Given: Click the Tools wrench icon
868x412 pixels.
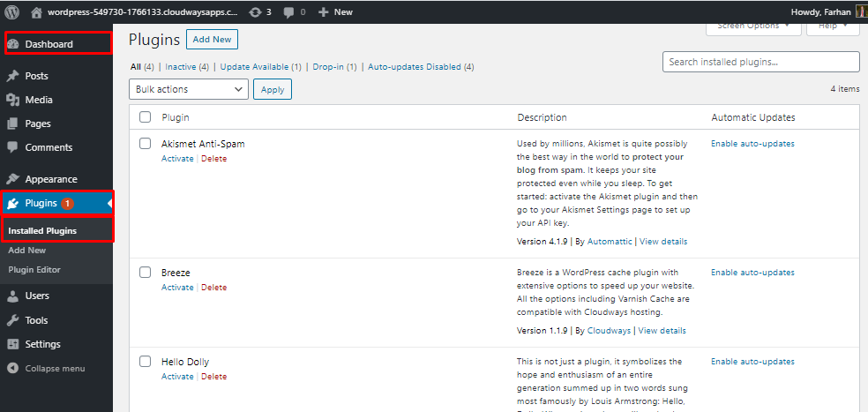Looking at the screenshot, I should [13, 320].
